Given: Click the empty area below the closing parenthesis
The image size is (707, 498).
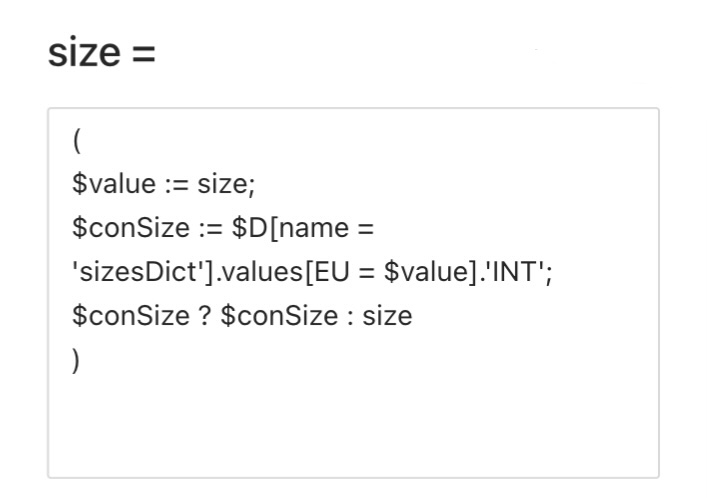Looking at the screenshot, I should point(352,420).
